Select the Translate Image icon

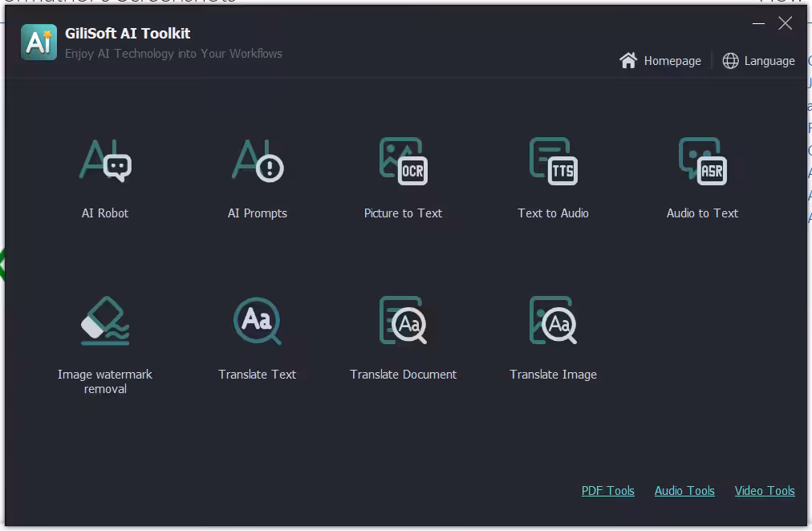coord(553,321)
